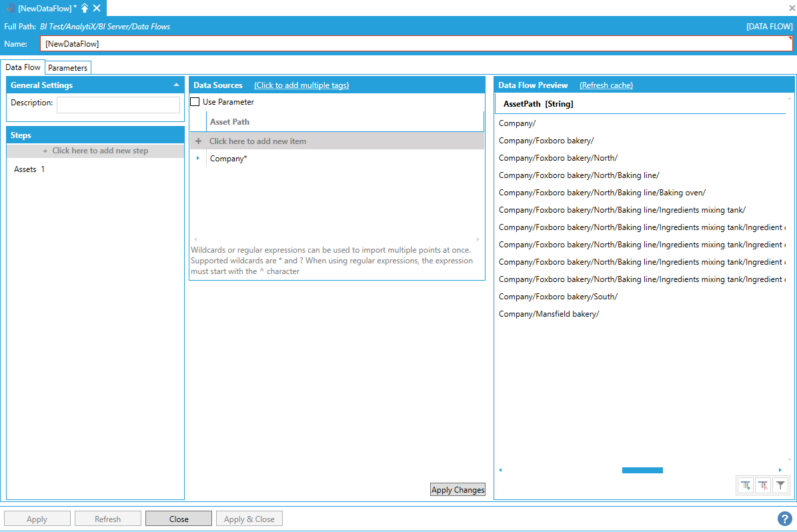Open help via the question mark icon
This screenshot has height=532, width=797.
pos(784,519)
